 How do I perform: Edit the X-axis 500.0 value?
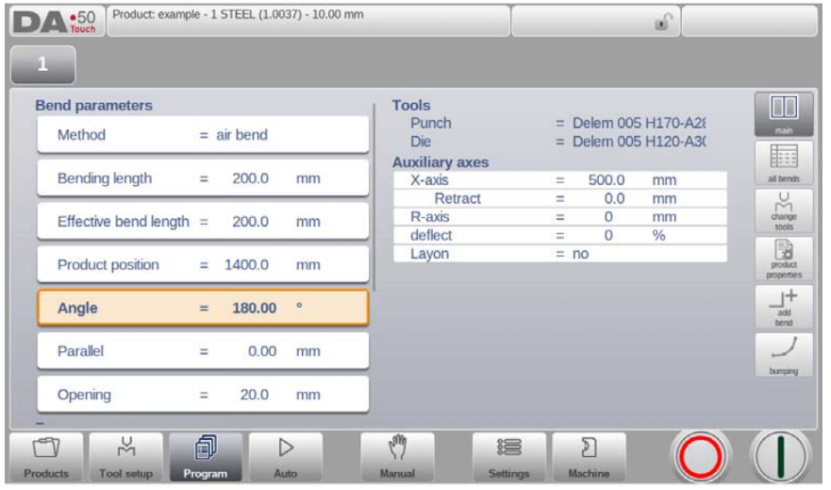pyautogui.click(x=560, y=180)
